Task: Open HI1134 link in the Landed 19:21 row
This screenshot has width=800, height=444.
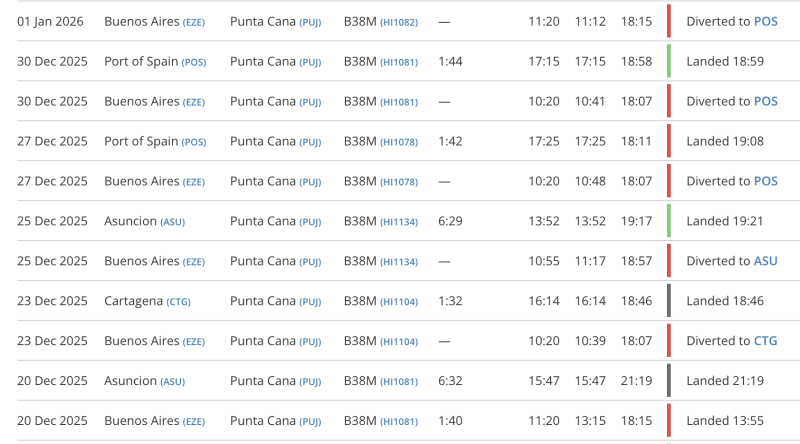Action: 399,222
